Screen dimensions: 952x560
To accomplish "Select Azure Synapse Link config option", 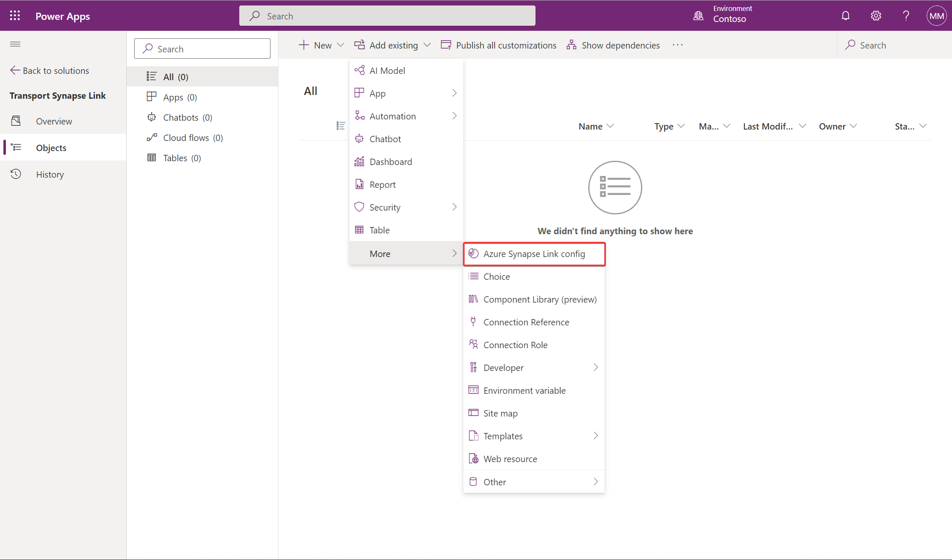I will [x=534, y=253].
